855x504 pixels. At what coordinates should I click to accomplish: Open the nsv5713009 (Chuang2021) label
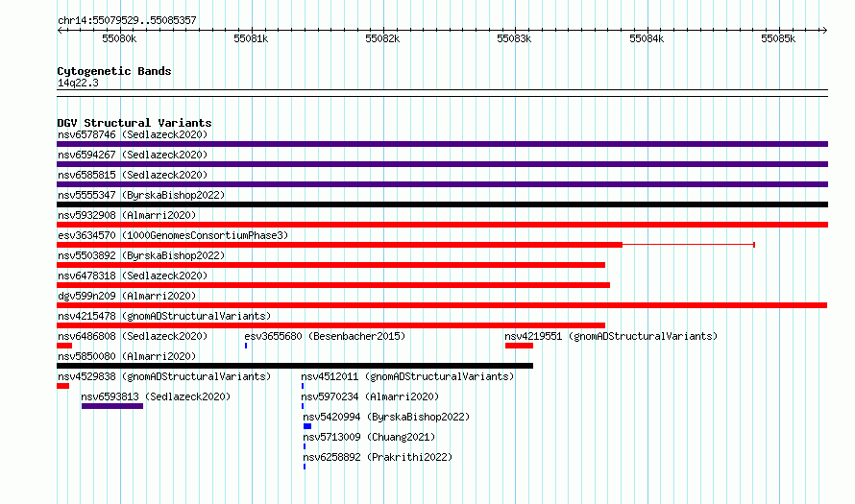point(369,437)
